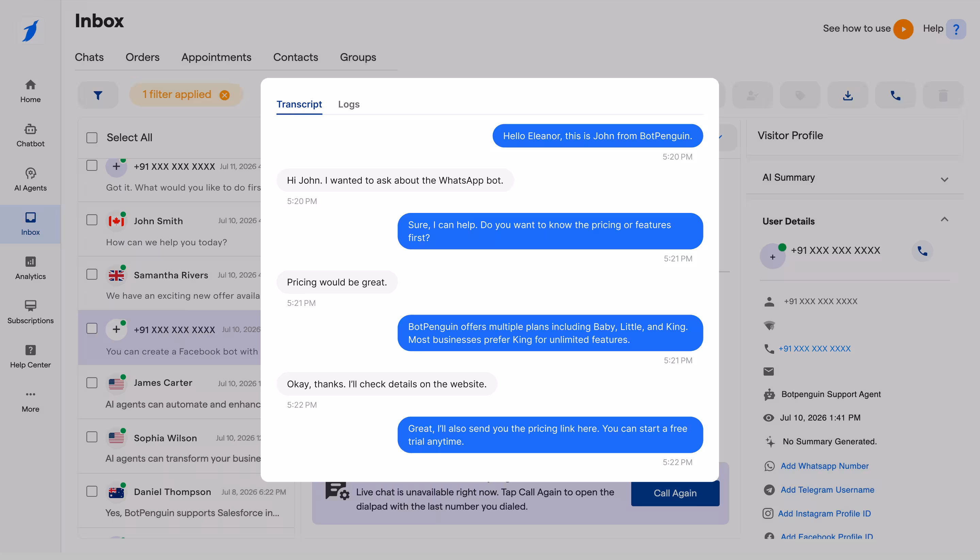Click 'Hello Eleanor, this is John from BotPenguin.'
This screenshot has width=980, height=560.
pyautogui.click(x=598, y=136)
